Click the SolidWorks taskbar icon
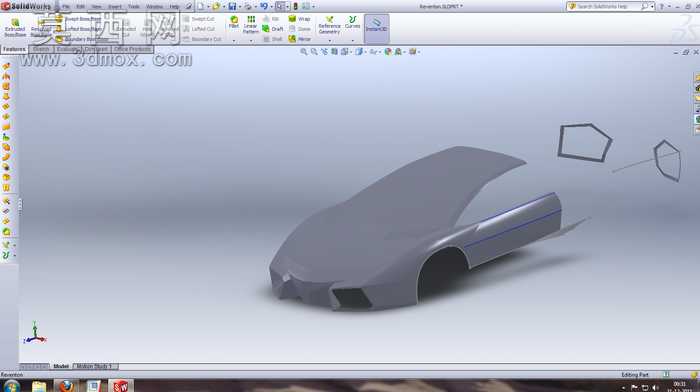The image size is (700, 392). pos(121,385)
